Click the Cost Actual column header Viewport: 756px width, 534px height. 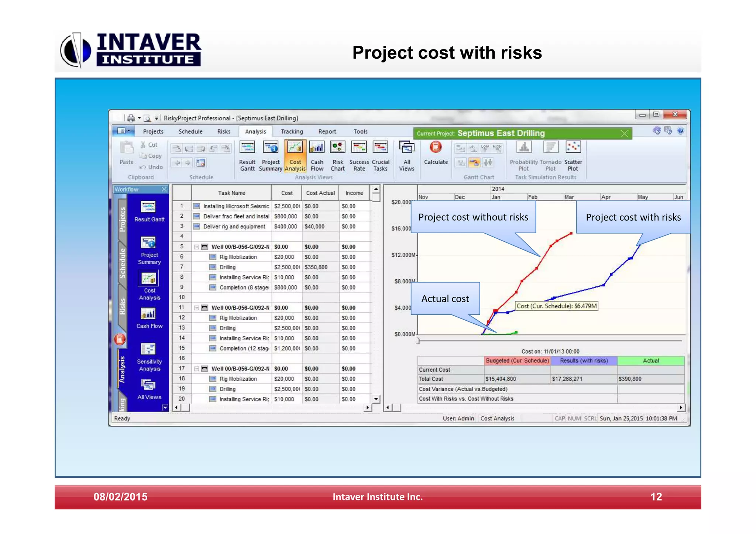pos(320,193)
